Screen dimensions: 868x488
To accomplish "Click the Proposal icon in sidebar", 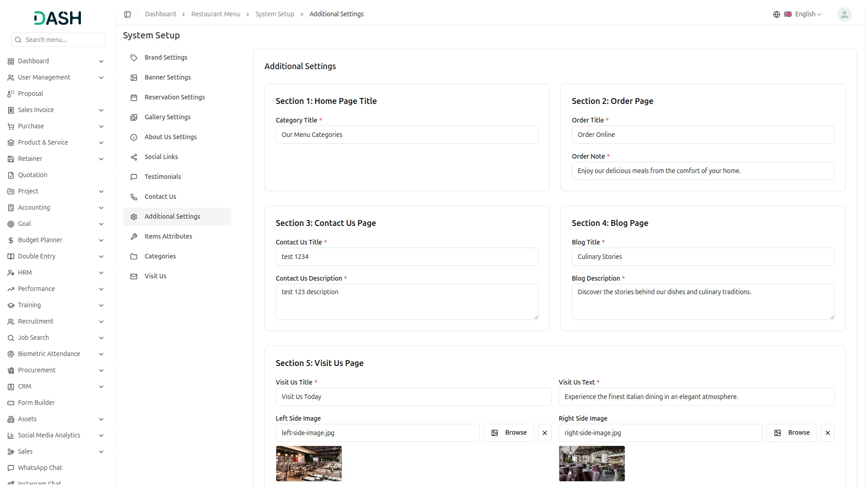I will click(x=11, y=94).
